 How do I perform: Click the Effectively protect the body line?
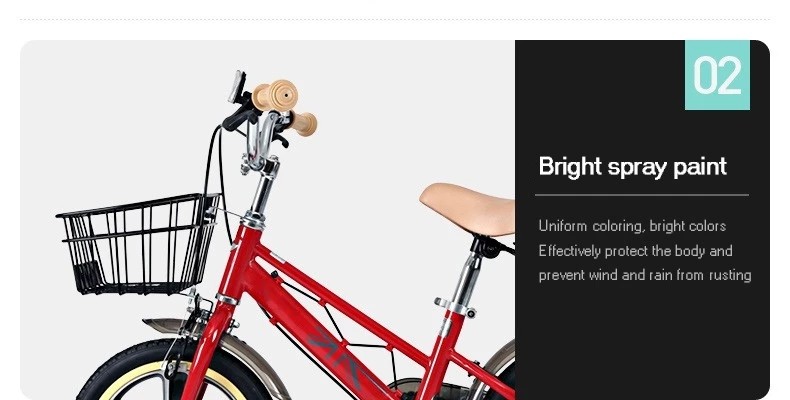[635, 251]
